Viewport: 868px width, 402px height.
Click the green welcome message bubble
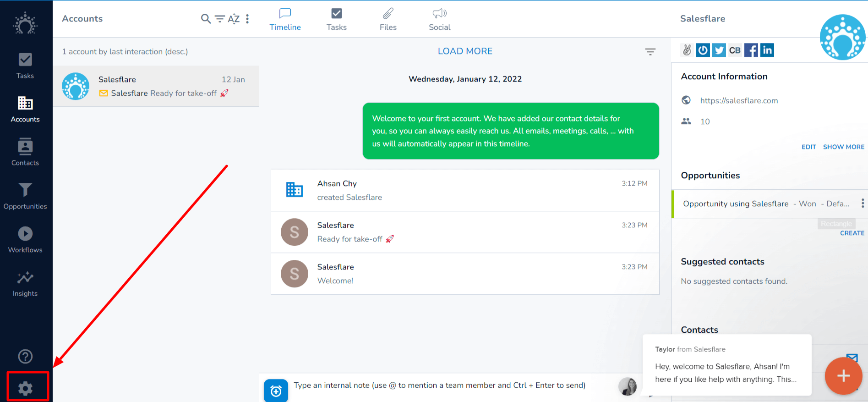[x=511, y=131]
